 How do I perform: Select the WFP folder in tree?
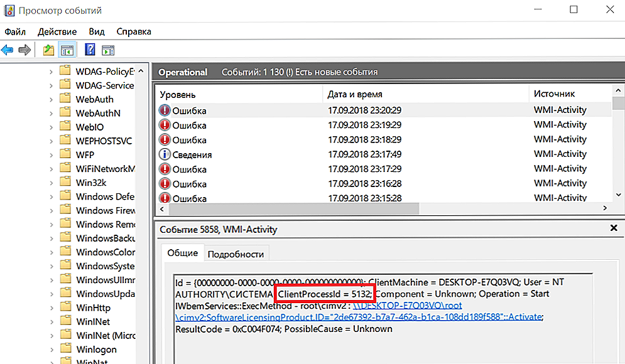tap(85, 154)
